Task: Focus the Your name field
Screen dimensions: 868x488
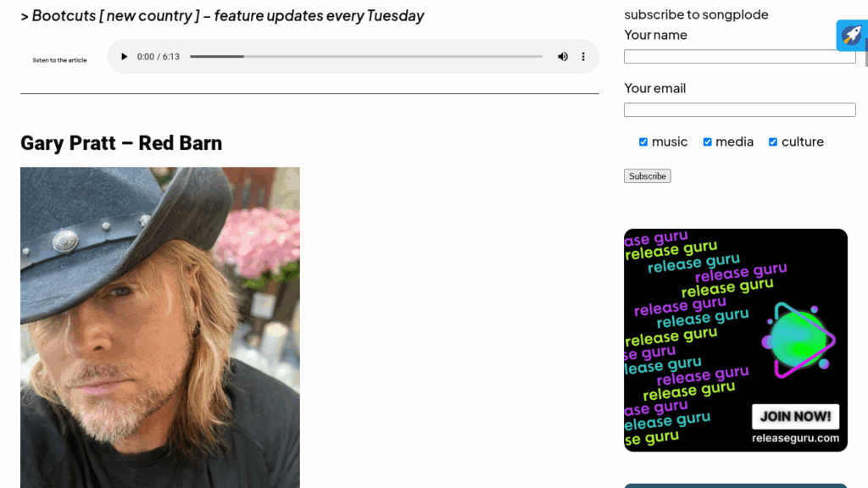Action: tap(739, 57)
